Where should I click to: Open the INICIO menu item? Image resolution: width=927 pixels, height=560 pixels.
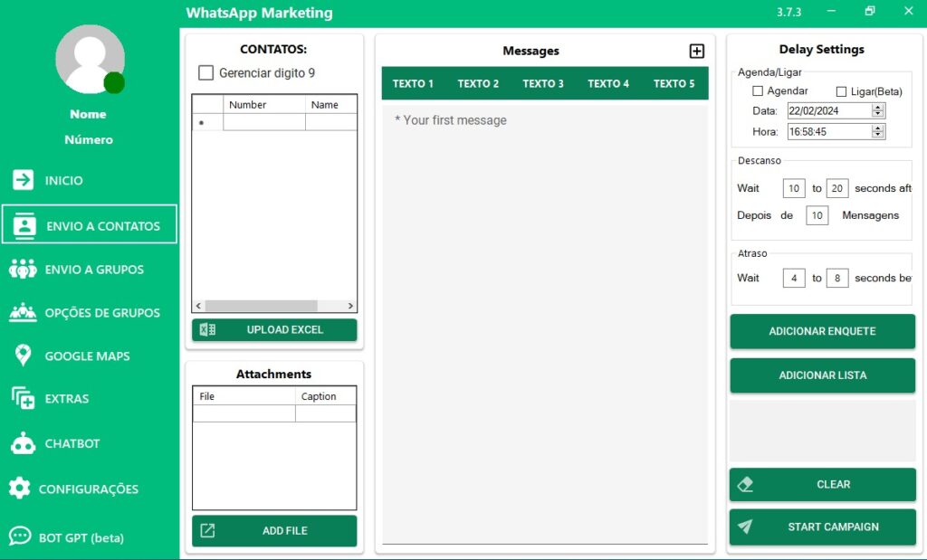(x=64, y=180)
